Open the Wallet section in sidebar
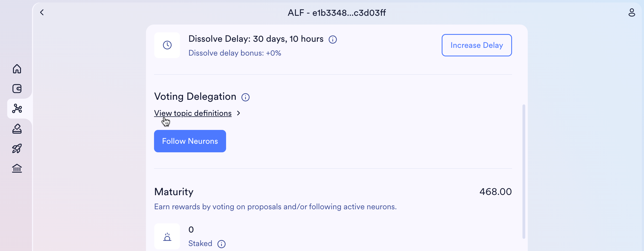This screenshot has width=644, height=251. [17, 89]
